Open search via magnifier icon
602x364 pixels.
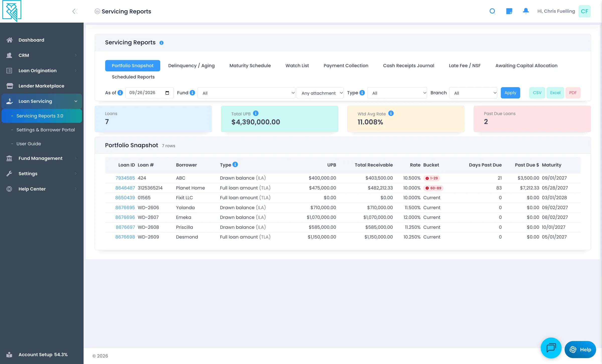tap(492, 11)
